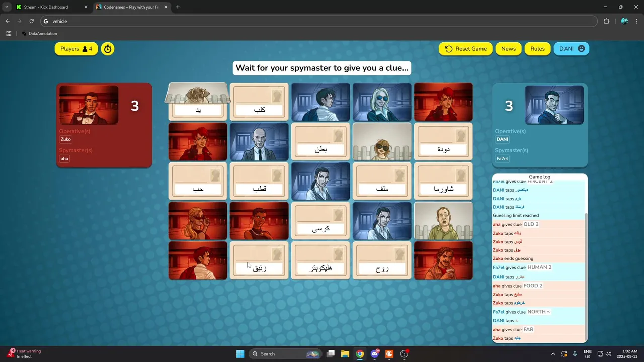Viewport: 644px width, 362px height.
Task: Open the Windows Start menu
Action: pyautogui.click(x=240, y=354)
